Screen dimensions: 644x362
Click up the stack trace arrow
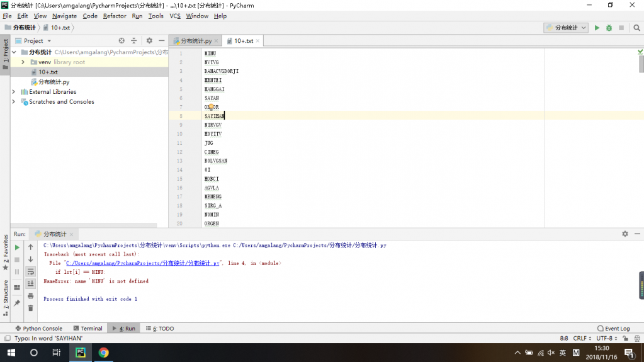coord(30,247)
